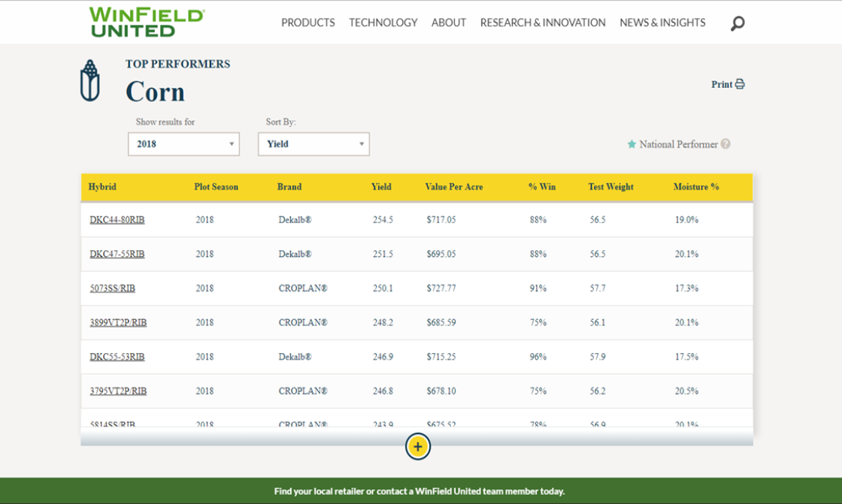Click the value per acre $695.05
842x504 pixels.
441,254
